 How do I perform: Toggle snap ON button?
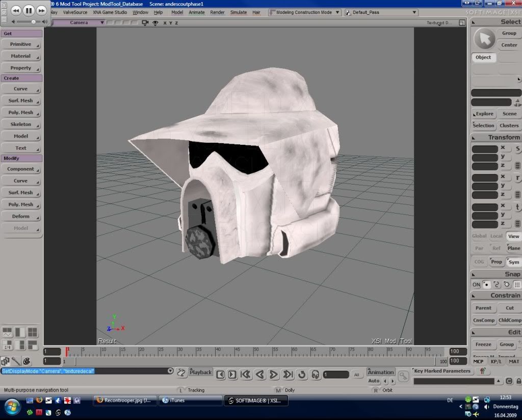click(477, 284)
